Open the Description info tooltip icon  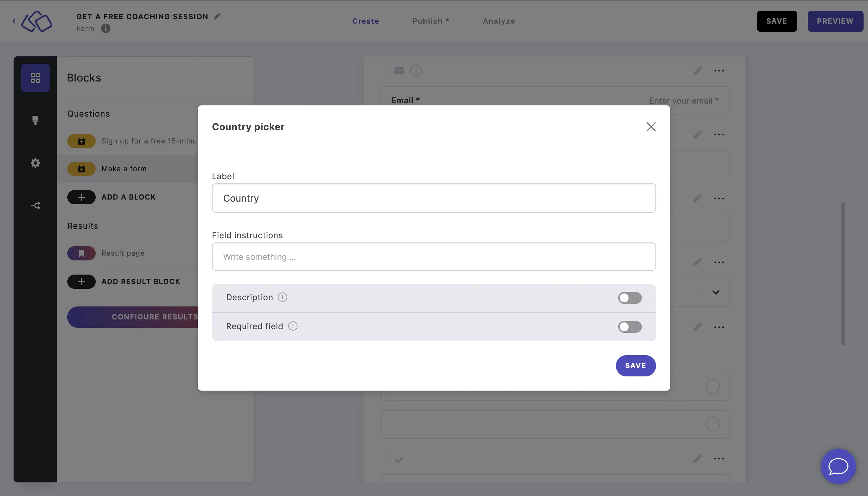pos(283,297)
